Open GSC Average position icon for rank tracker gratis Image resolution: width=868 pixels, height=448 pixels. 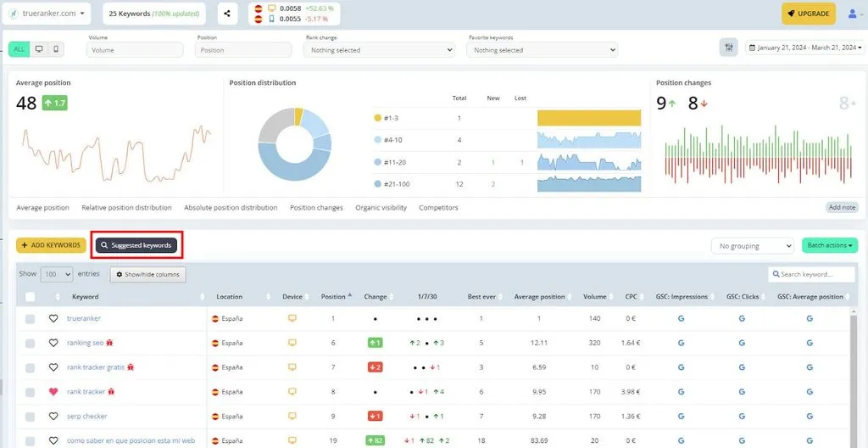[x=810, y=367]
